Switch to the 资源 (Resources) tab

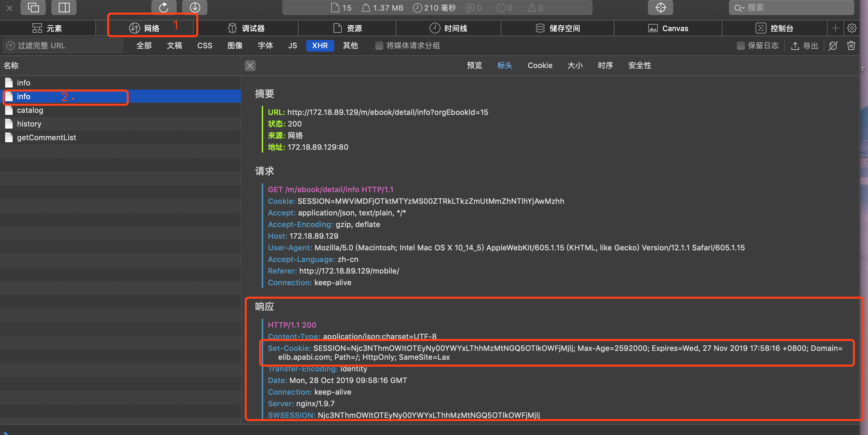pos(348,28)
